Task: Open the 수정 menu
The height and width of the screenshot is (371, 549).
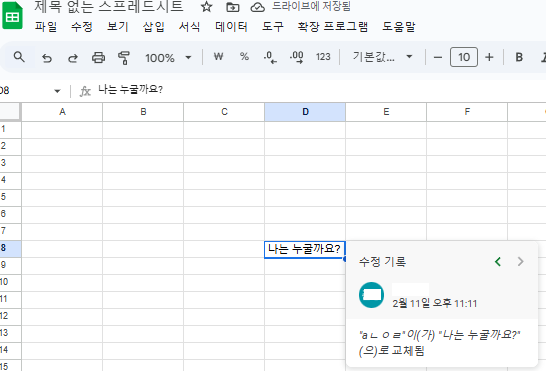Action: (x=82, y=27)
